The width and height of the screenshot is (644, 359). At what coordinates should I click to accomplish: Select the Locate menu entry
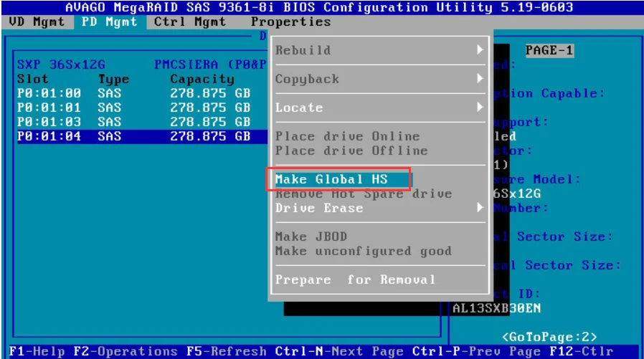pos(298,107)
